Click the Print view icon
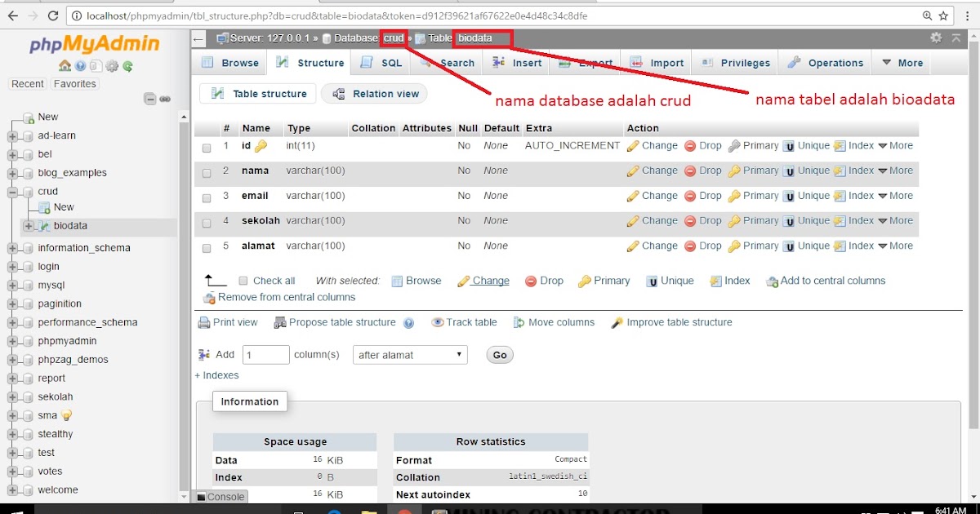 (x=204, y=322)
